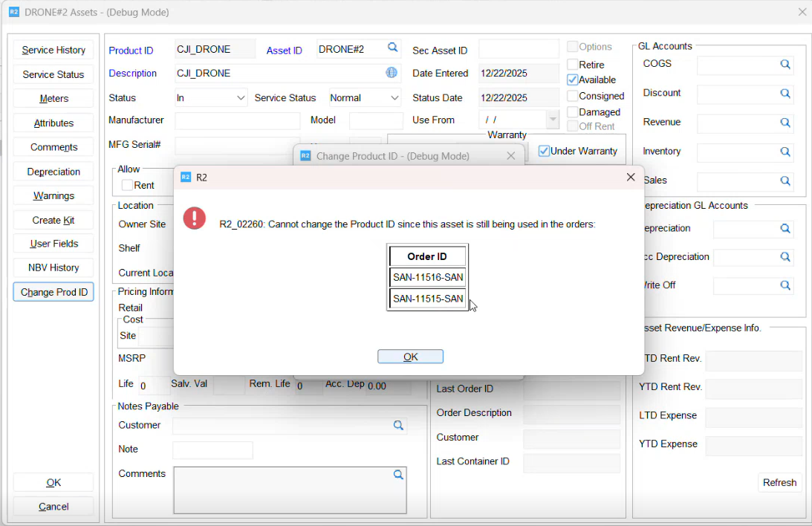The width and height of the screenshot is (812, 526).
Task: Close the R2 error message dialog
Action: click(x=631, y=177)
